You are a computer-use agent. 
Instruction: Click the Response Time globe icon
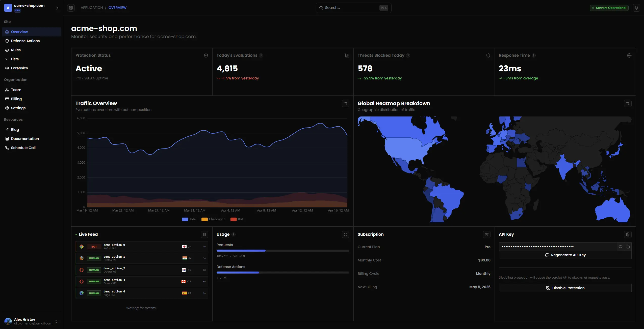[x=629, y=55]
